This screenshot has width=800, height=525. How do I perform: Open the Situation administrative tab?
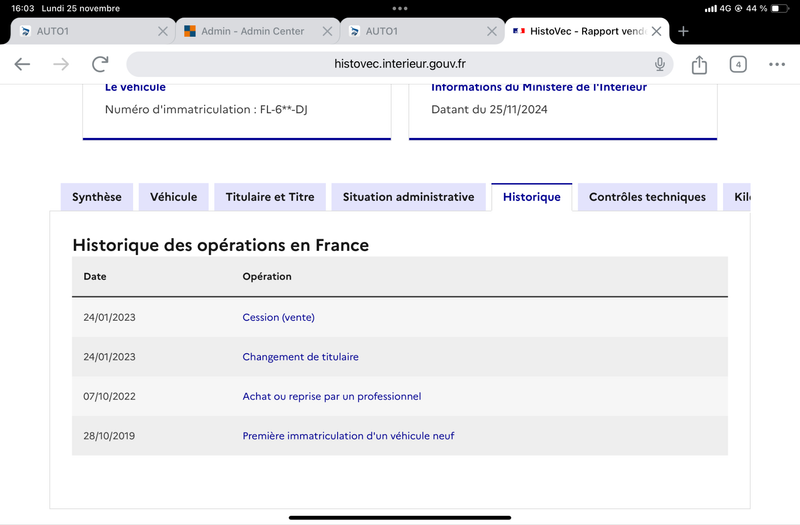point(408,197)
